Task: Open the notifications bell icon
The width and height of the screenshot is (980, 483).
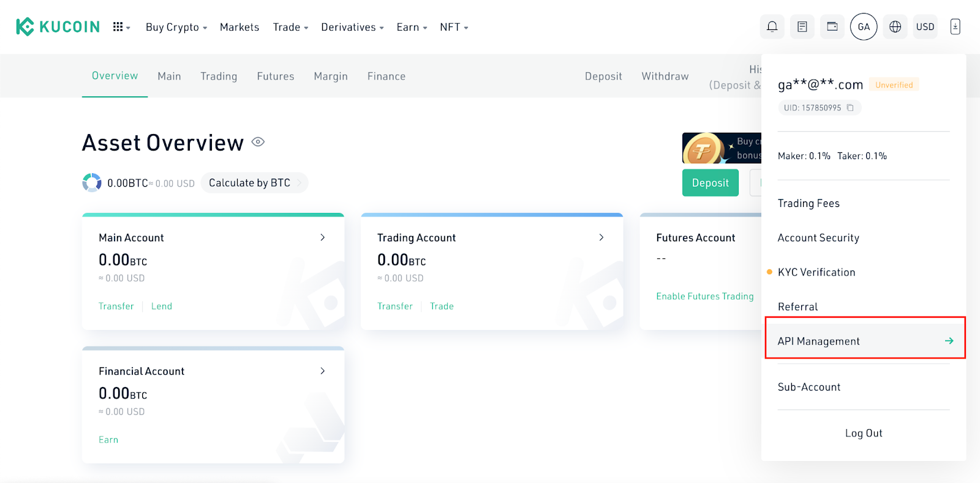Action: (x=772, y=26)
